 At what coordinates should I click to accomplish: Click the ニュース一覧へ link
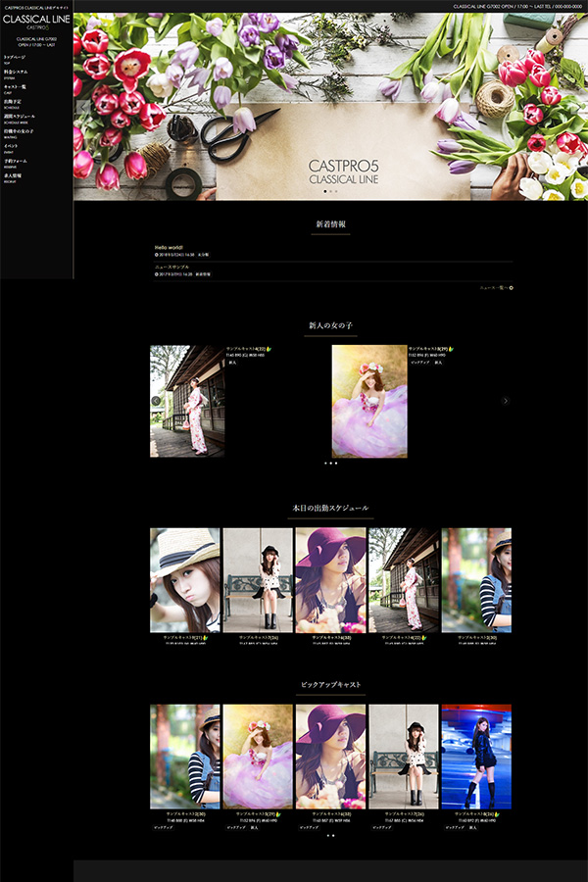coord(496,288)
